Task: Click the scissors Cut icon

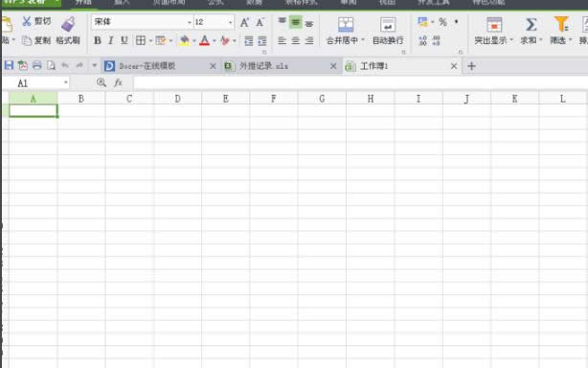Action: click(27, 21)
